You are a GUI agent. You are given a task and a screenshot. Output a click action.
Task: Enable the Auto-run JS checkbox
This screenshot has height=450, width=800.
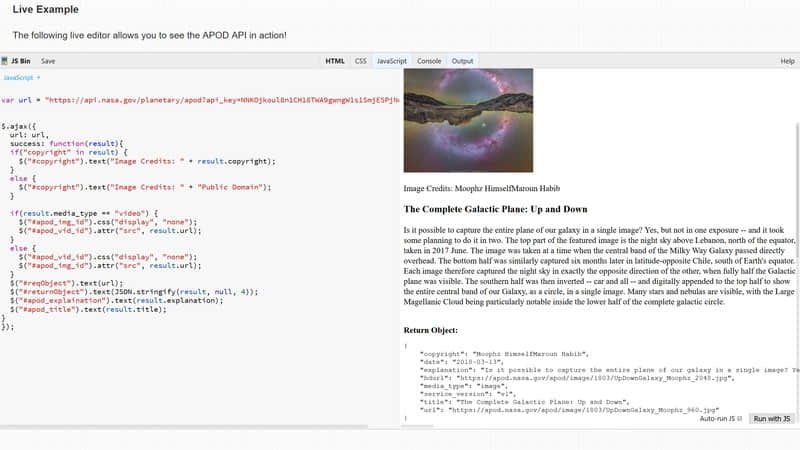tap(740, 419)
